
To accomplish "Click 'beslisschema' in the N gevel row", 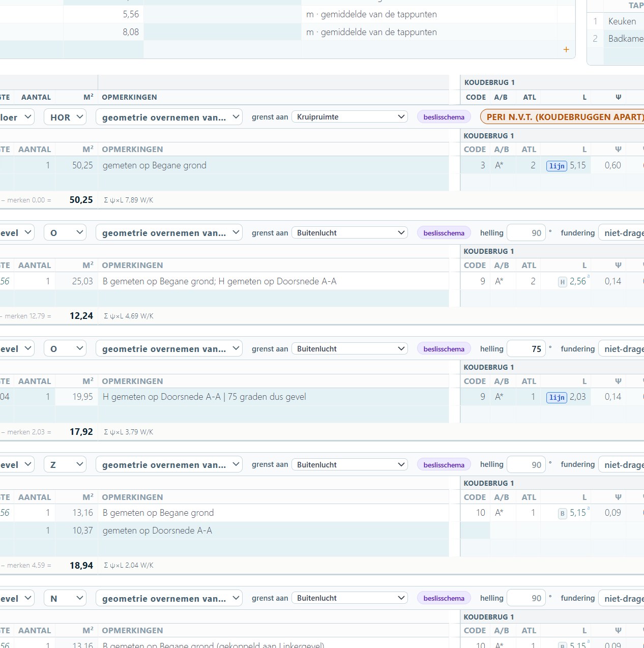I will (444, 598).
